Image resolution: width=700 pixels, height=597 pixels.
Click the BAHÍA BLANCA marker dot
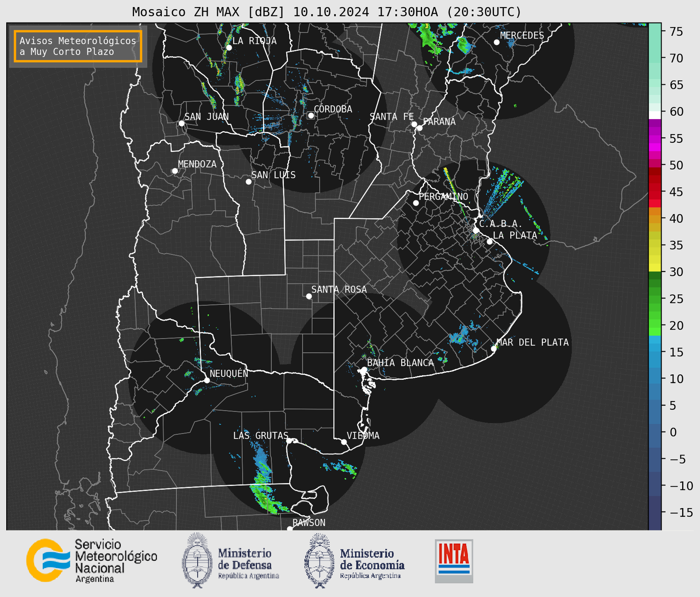(x=364, y=369)
